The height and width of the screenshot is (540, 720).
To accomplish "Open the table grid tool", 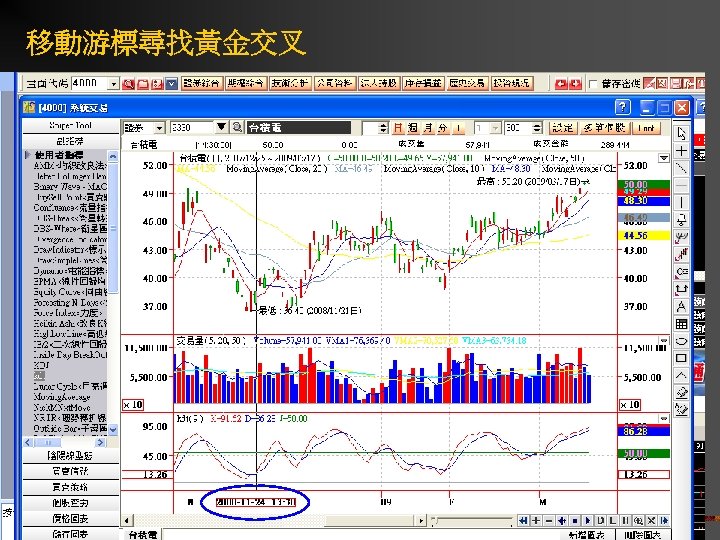I will pos(681,324).
